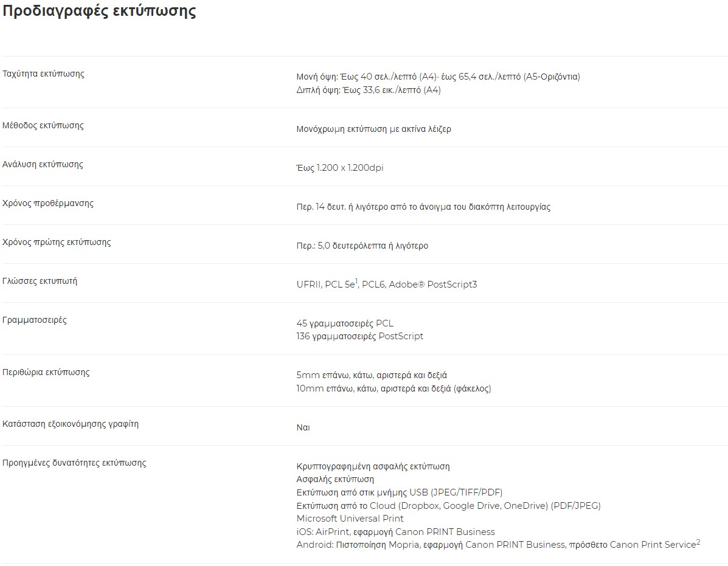Click the Γλώσσες εκτυπωτή label
Image resolution: width=728 pixels, height=566 pixels.
point(40,281)
